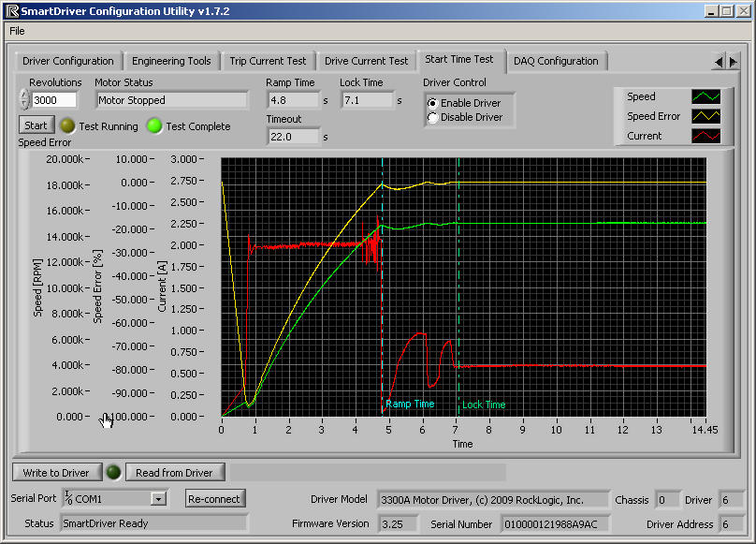Select the Disable Driver radio button
Screen dimensions: 756x544
(x=432, y=118)
